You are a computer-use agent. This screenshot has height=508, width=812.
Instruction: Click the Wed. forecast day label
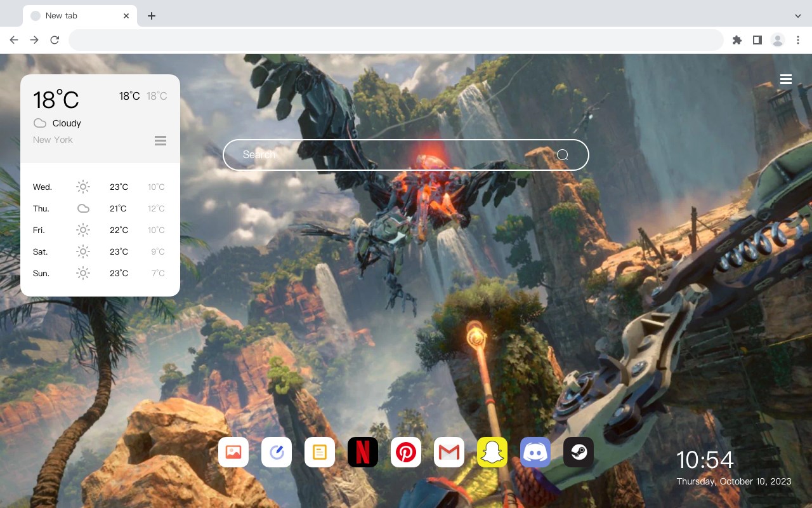click(x=43, y=187)
